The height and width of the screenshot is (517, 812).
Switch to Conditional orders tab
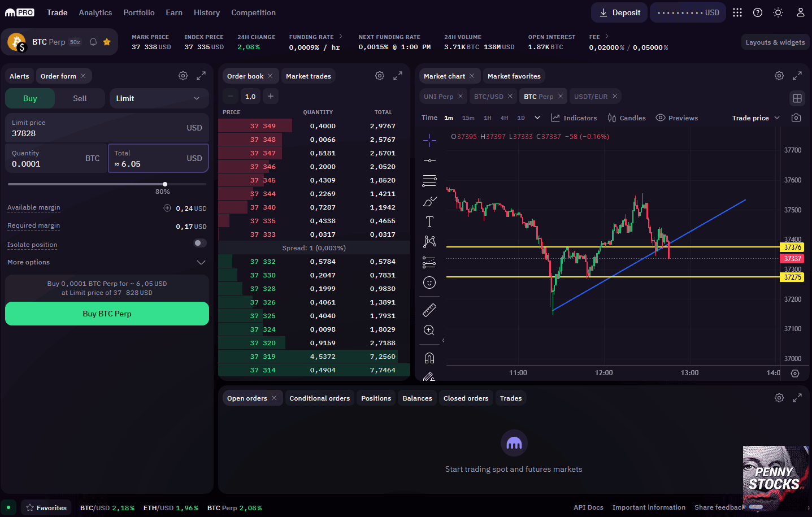(320, 398)
